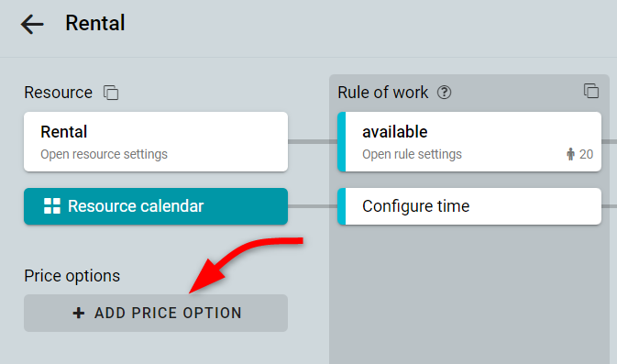Select the Price options heading
This screenshot has height=364, width=617.
click(72, 276)
